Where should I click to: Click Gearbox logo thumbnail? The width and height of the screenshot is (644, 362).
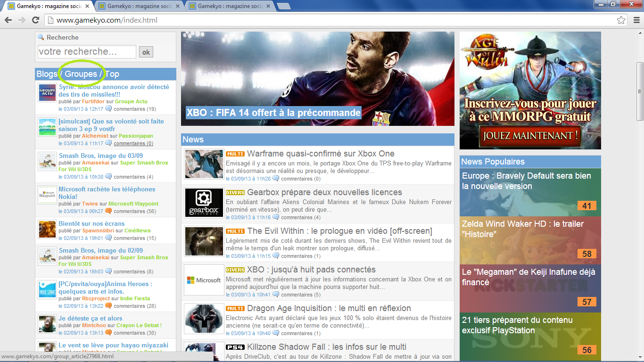(x=204, y=203)
